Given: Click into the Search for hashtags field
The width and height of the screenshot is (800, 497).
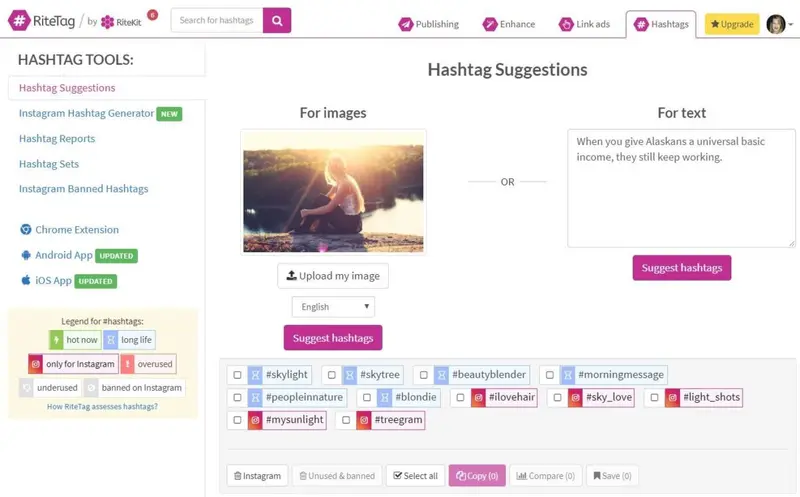Looking at the screenshot, I should pos(216,20).
